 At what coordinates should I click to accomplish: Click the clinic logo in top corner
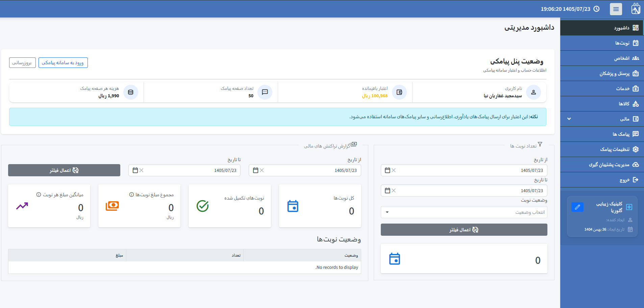tap(636, 9)
